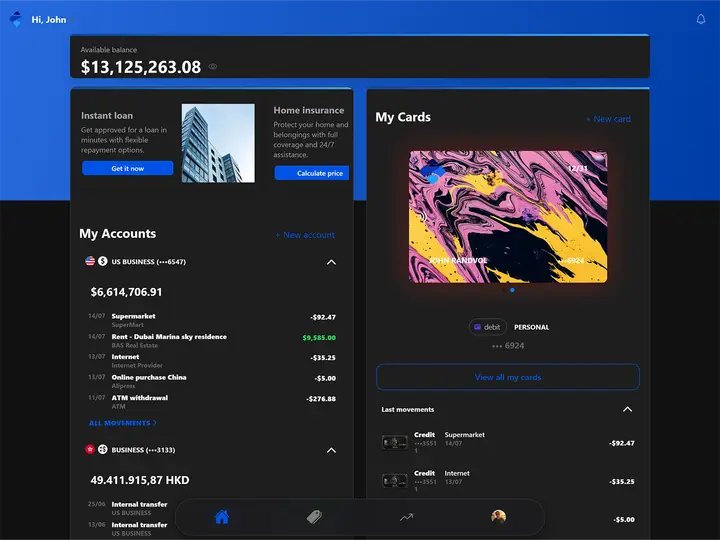Click the Get it now loan button
This screenshot has height=540, width=720.
pyautogui.click(x=128, y=168)
